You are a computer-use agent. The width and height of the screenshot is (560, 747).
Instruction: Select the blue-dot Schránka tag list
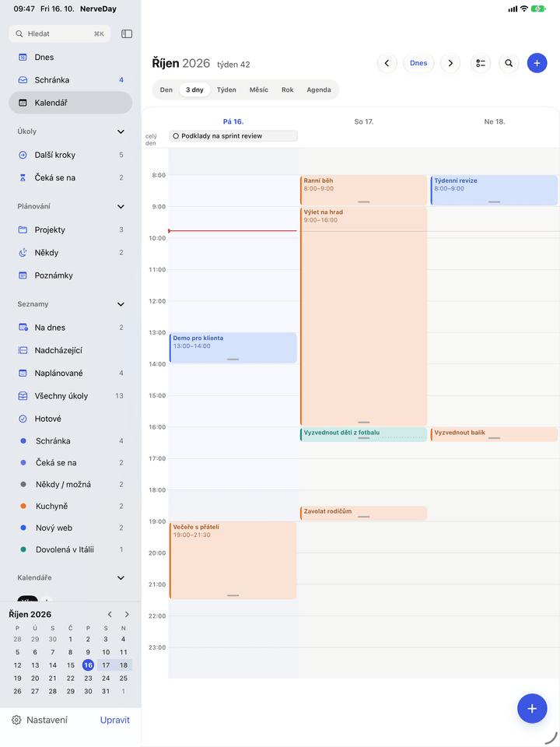tap(71, 441)
